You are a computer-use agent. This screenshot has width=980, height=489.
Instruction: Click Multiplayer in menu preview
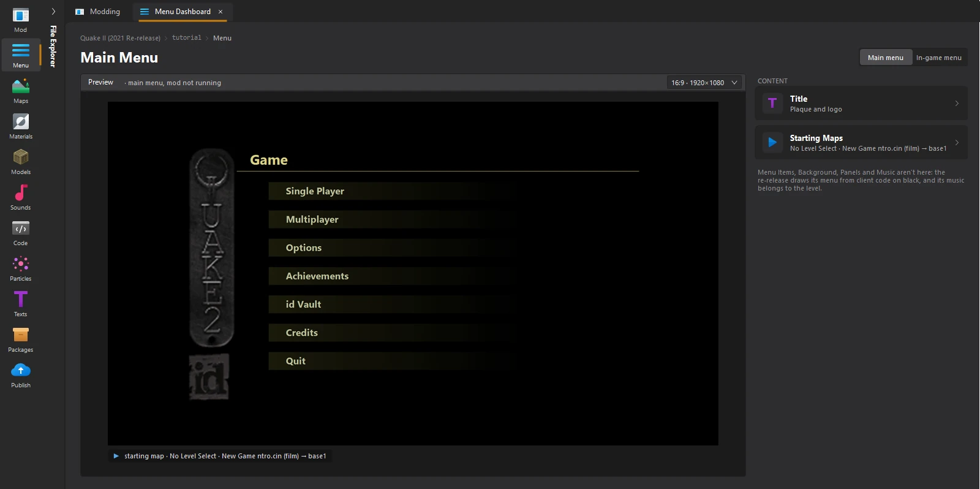[x=312, y=219]
